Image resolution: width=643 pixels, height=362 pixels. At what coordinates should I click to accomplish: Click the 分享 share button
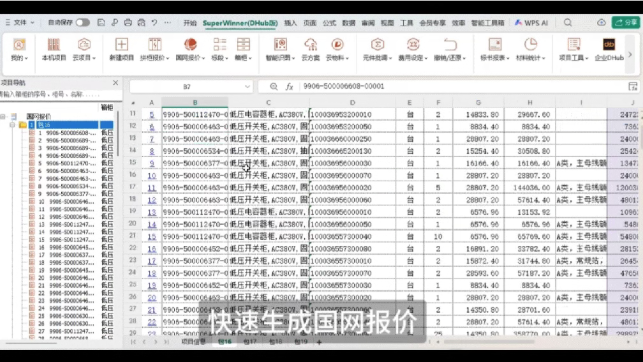pos(626,23)
